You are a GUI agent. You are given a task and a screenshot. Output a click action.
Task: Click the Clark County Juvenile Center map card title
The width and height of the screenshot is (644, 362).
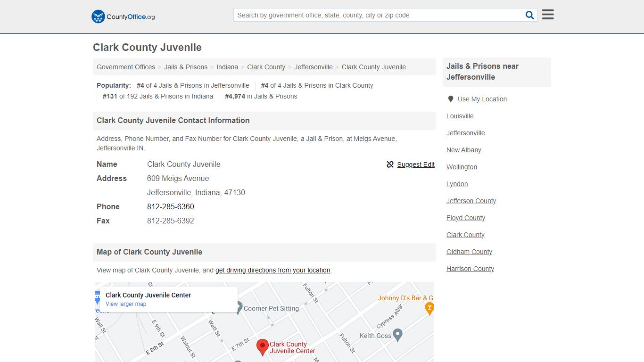click(x=148, y=295)
